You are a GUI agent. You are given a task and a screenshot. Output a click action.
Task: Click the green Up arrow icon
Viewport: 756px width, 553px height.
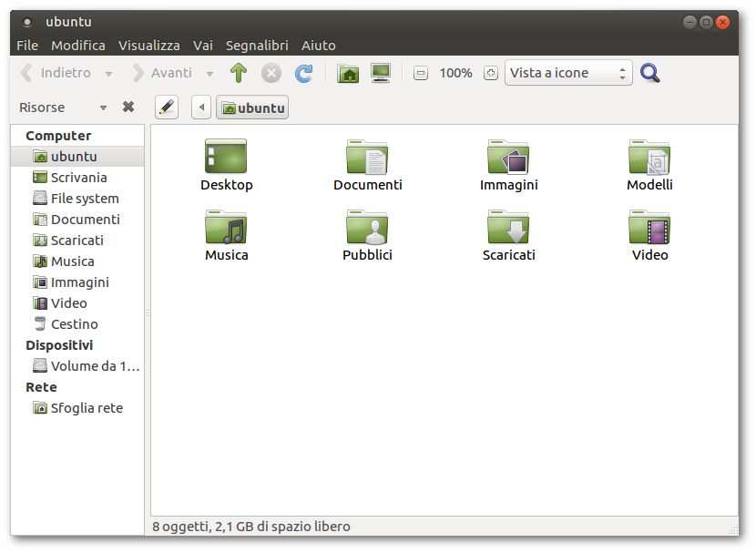[x=239, y=73]
